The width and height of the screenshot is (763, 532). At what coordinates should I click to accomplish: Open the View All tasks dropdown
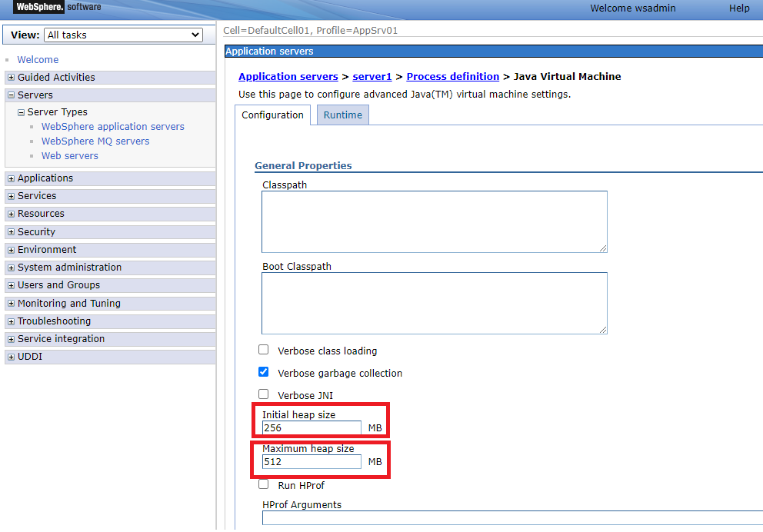point(123,35)
